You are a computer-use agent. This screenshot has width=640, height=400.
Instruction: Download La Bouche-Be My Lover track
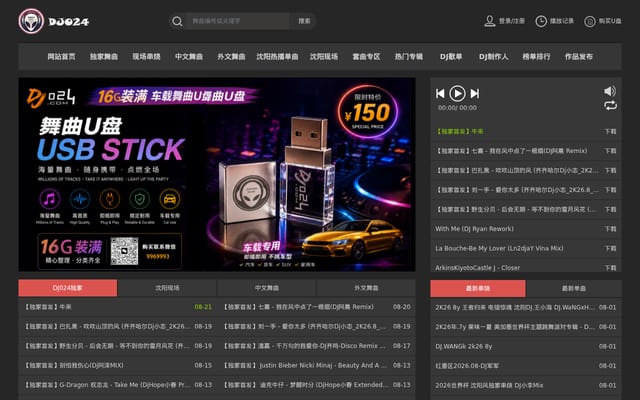click(610, 249)
